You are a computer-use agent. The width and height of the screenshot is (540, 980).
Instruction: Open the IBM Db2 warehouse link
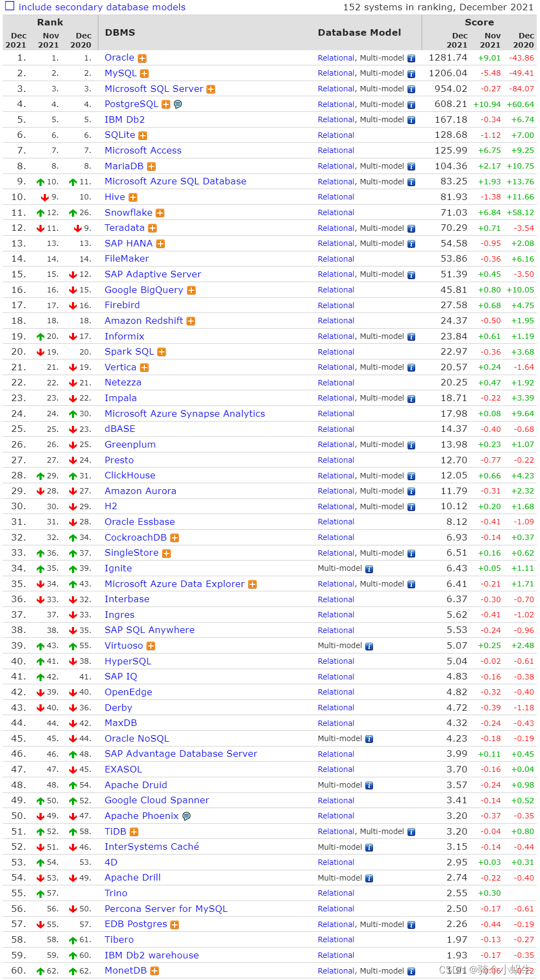click(152, 955)
